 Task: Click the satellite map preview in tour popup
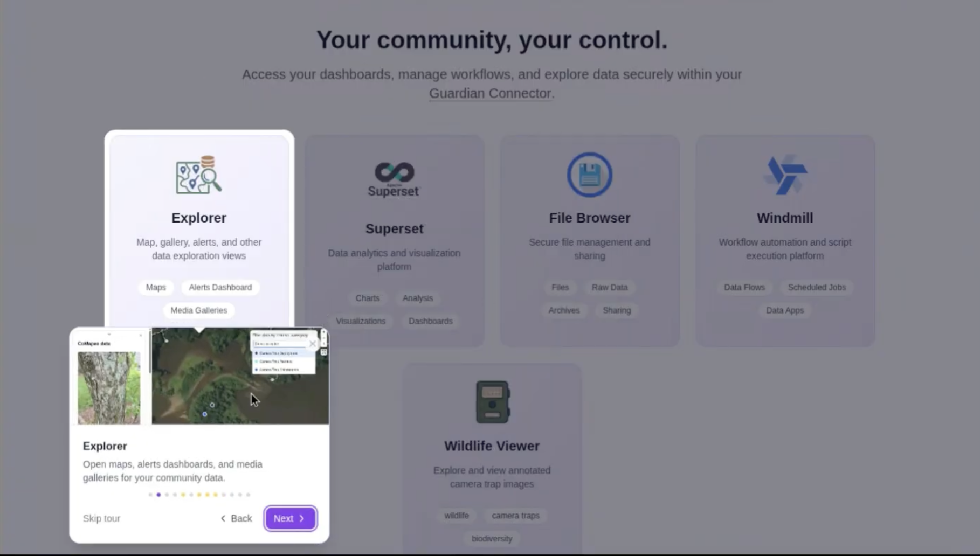tap(240, 376)
